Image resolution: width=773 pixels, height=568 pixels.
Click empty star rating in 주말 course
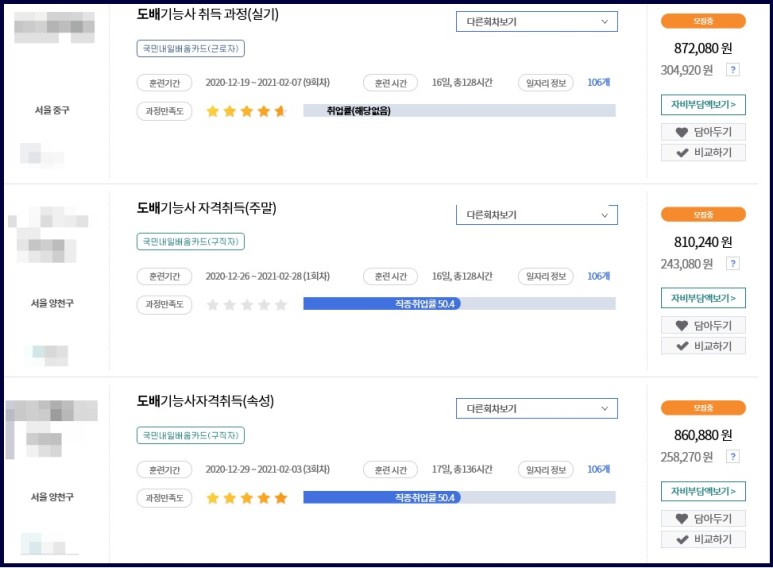point(246,305)
